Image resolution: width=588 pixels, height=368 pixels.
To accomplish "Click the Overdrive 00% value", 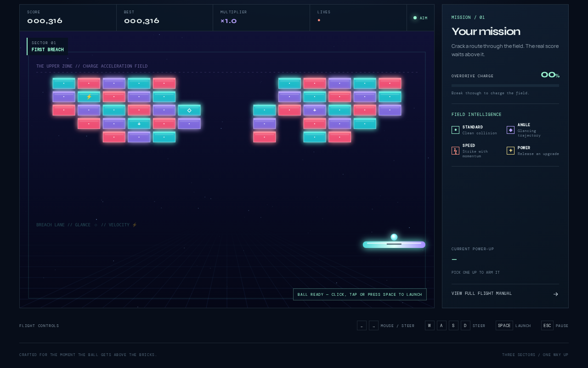I will pyautogui.click(x=550, y=75).
